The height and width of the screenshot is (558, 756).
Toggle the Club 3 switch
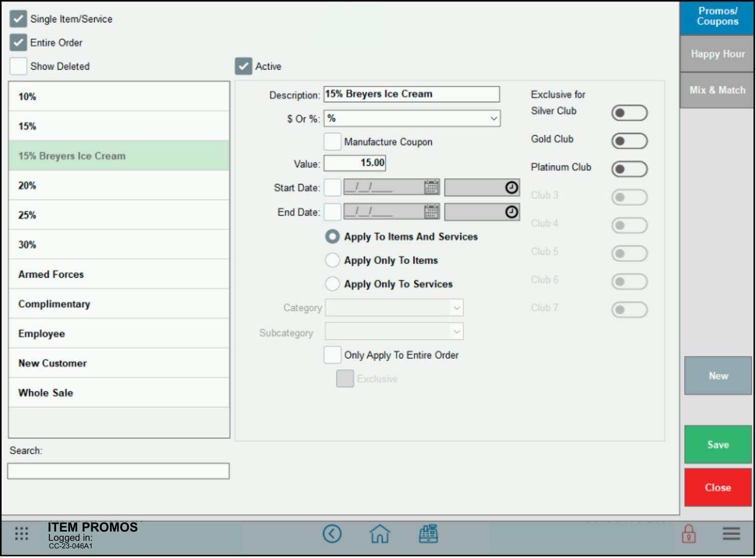click(629, 197)
